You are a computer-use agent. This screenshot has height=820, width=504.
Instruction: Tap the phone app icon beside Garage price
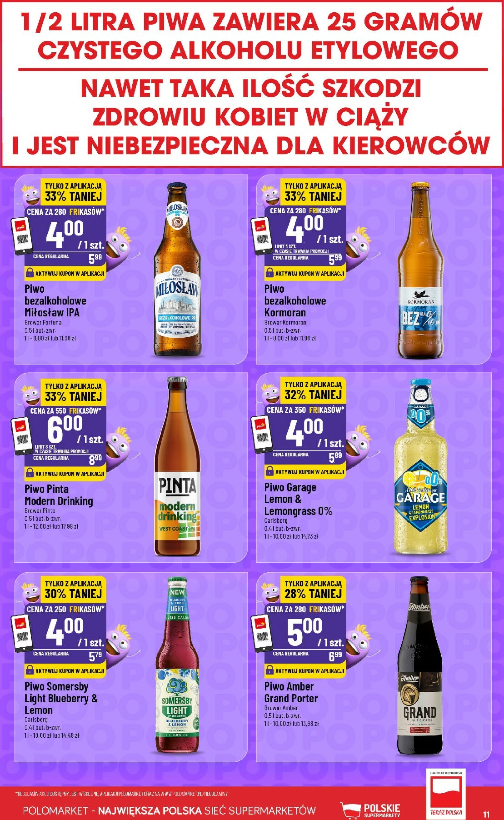(x=262, y=434)
